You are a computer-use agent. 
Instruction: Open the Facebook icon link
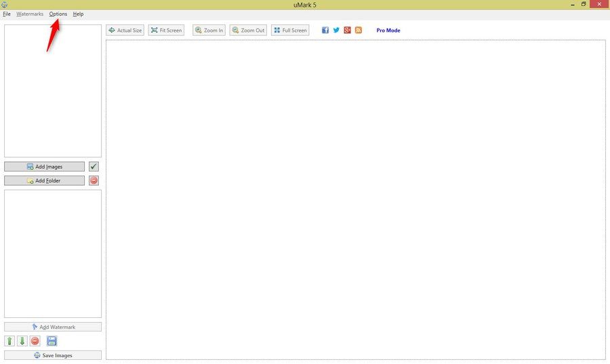325,31
